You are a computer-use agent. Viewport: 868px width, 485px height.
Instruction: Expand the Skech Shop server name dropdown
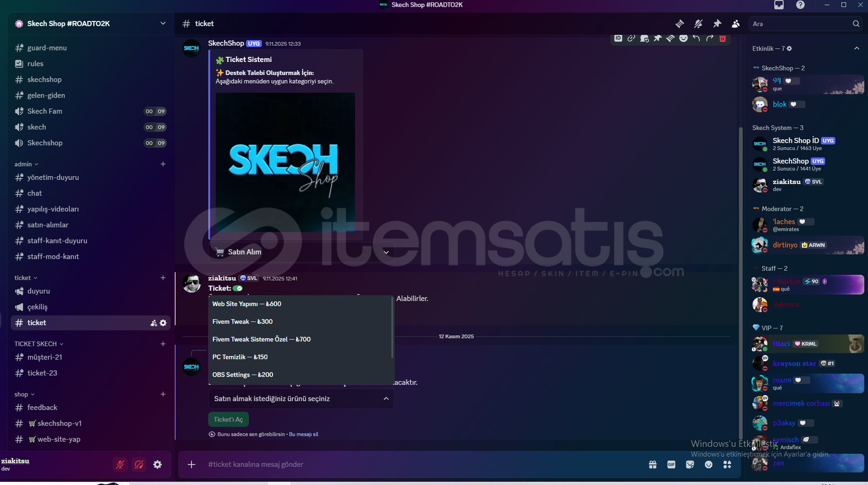coord(163,24)
